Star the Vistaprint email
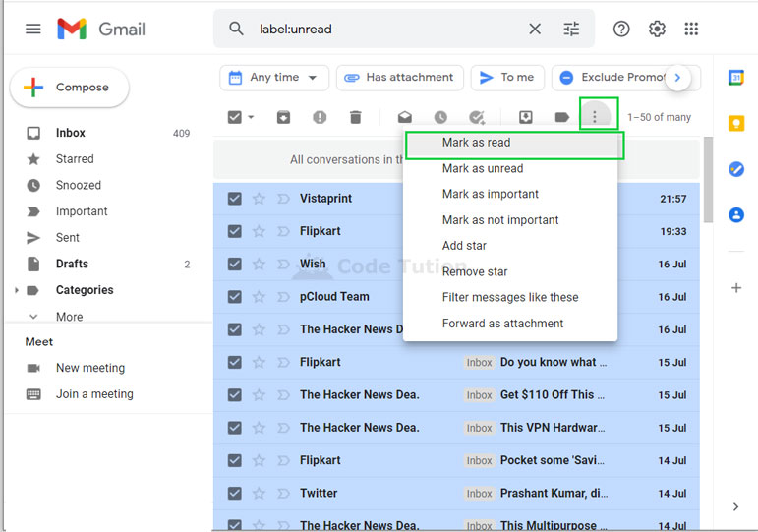The width and height of the screenshot is (758, 532). pos(260,199)
